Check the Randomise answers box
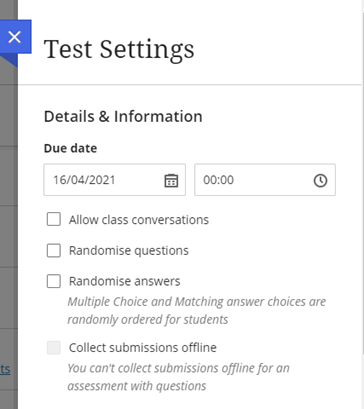 (x=54, y=281)
